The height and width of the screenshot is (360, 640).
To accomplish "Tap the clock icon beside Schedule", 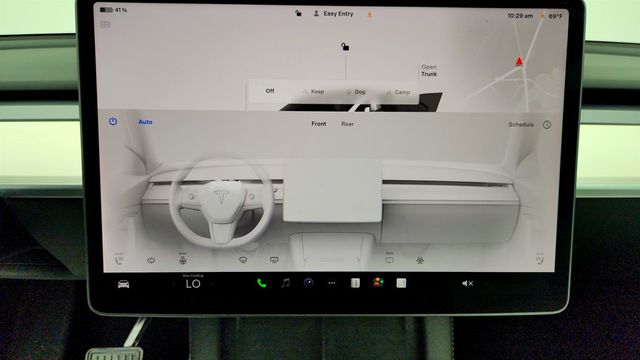I will point(547,125).
